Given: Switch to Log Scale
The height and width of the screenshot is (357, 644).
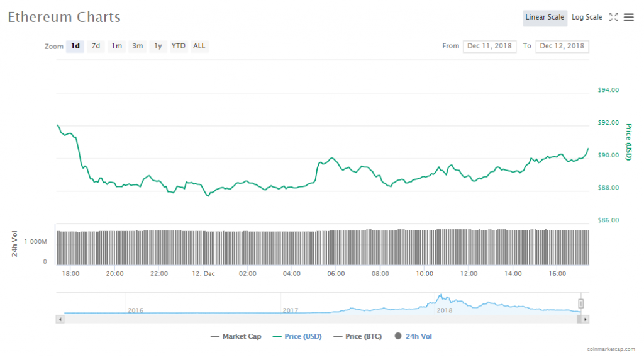Looking at the screenshot, I should point(586,18).
